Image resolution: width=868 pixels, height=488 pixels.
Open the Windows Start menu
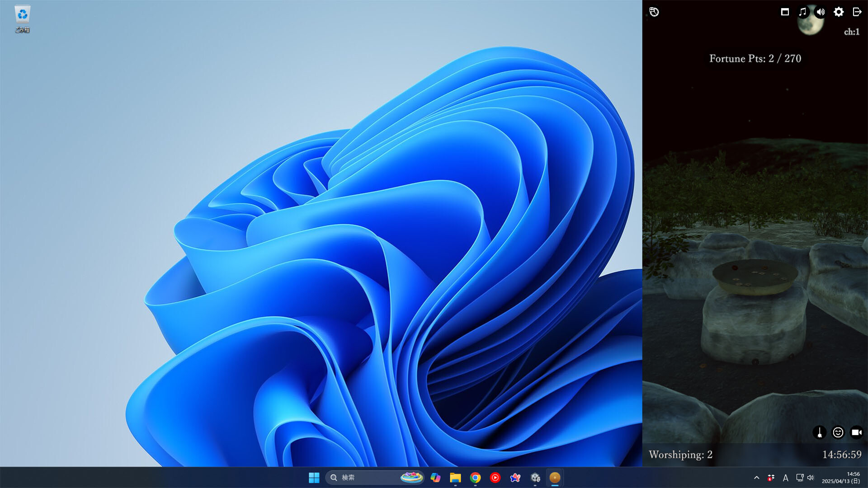pyautogui.click(x=315, y=478)
